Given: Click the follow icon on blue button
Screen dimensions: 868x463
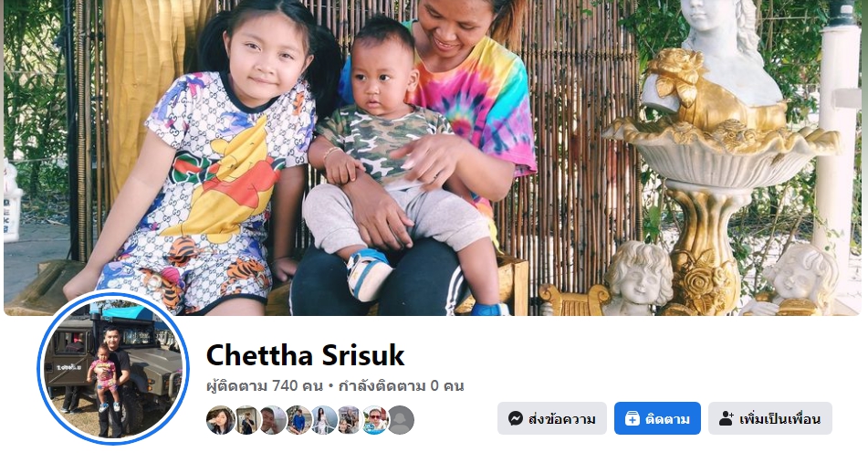Looking at the screenshot, I should (x=633, y=418).
